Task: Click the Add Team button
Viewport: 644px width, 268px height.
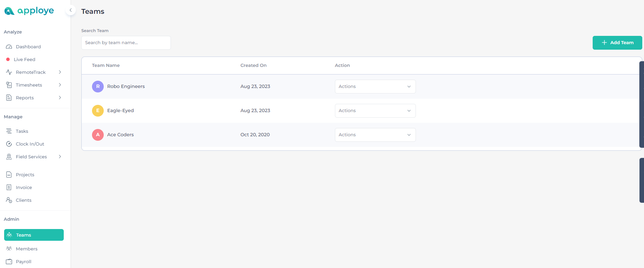Action: (617, 43)
